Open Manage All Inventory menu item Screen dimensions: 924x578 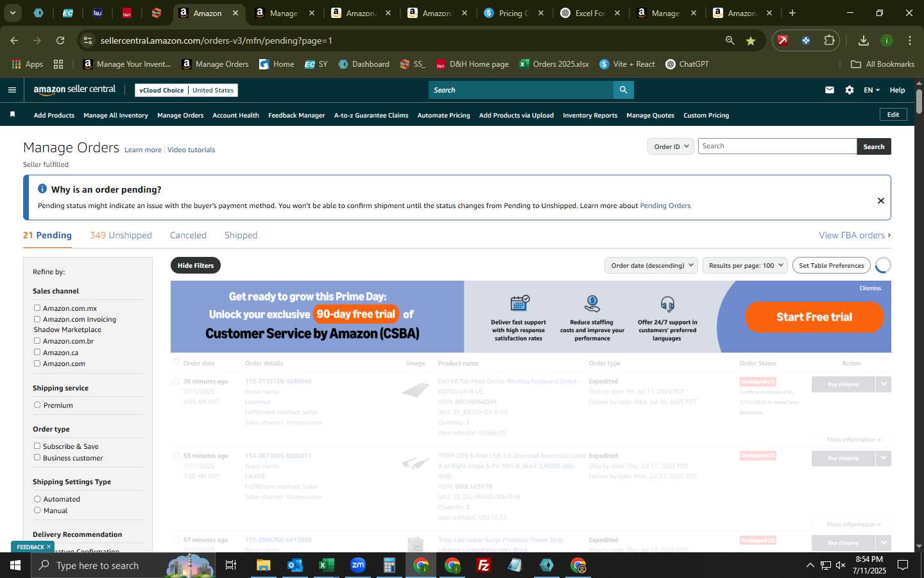coord(116,116)
